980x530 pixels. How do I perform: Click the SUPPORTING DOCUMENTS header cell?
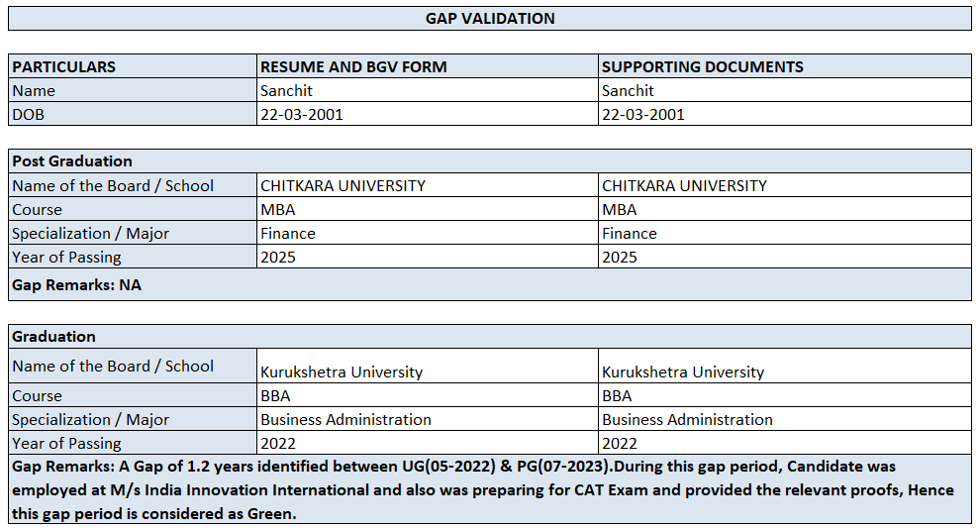[x=703, y=67]
